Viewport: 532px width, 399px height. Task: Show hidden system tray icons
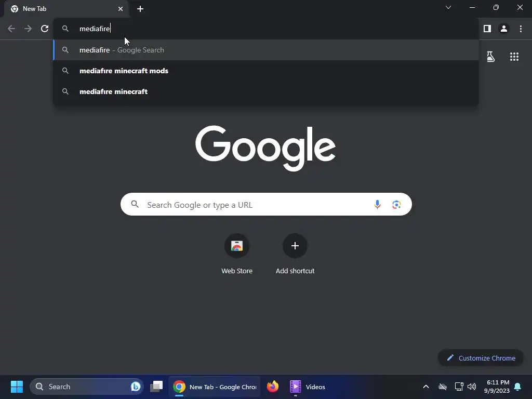click(x=426, y=387)
